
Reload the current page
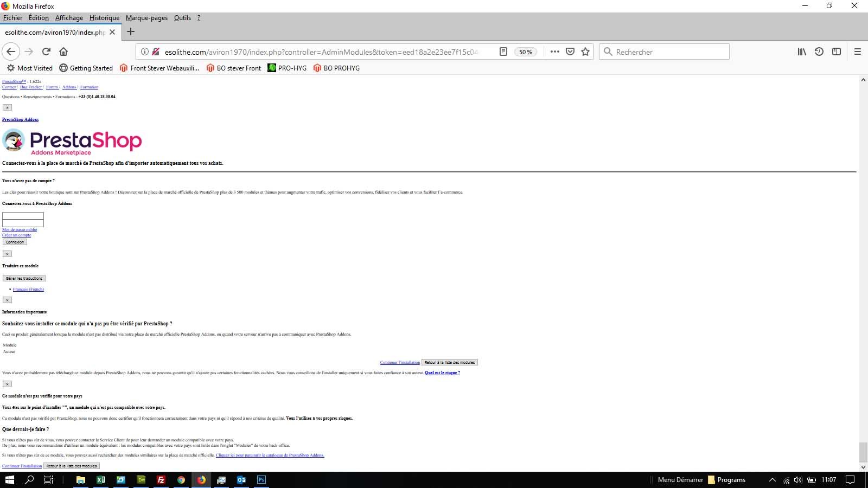[x=46, y=52]
